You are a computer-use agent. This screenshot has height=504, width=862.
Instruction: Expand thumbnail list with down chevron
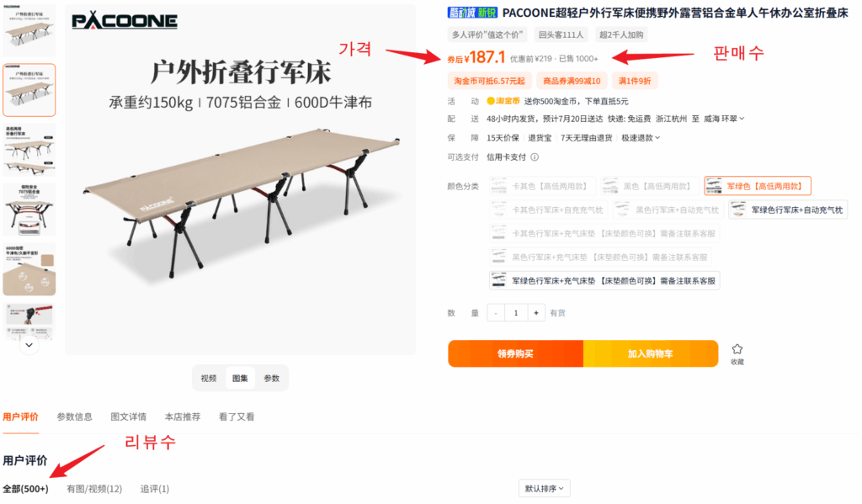click(x=29, y=345)
